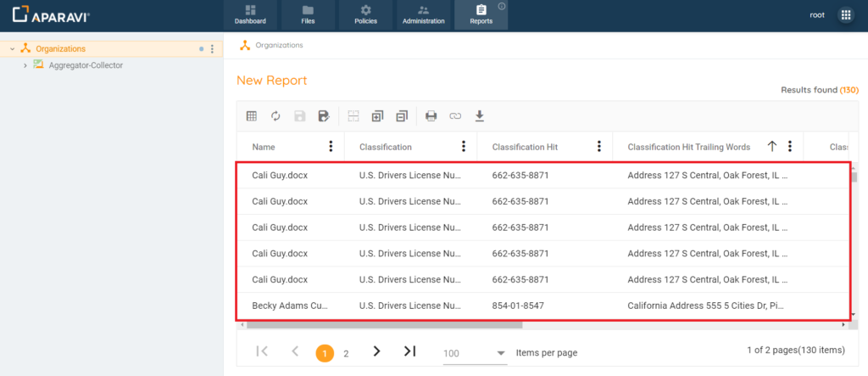The image size is (868, 376).
Task: Go to the Administration tab
Action: 423,15
